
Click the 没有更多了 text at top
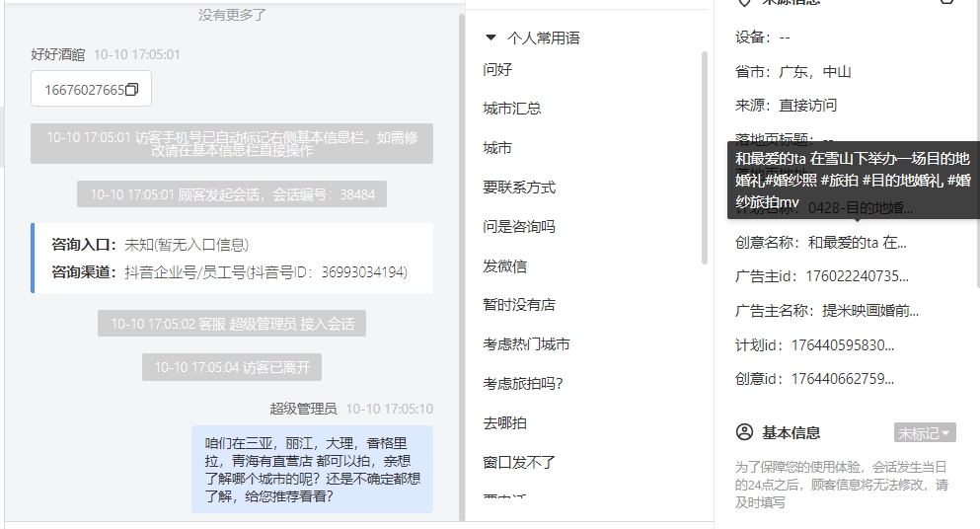click(233, 15)
